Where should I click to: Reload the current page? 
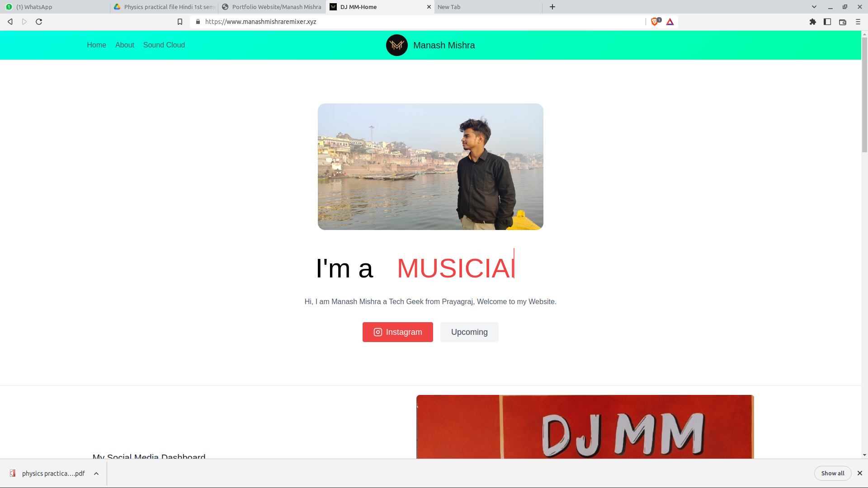tap(39, 21)
